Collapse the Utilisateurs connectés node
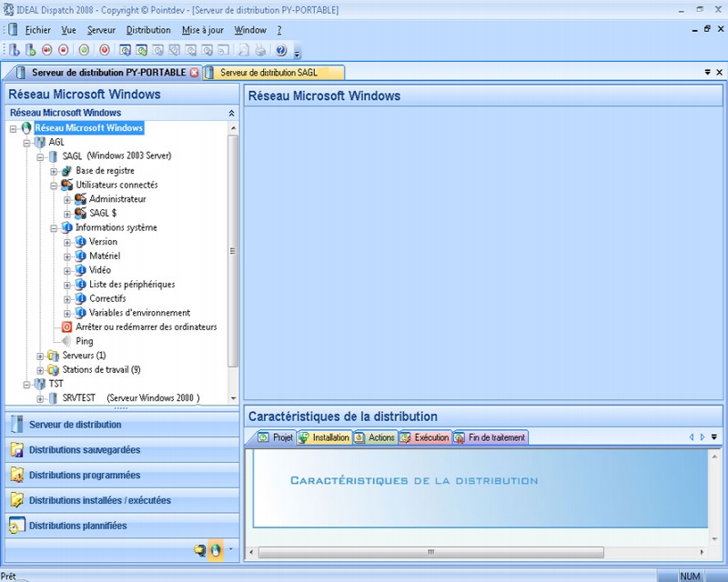The image size is (728, 582). tap(54, 186)
